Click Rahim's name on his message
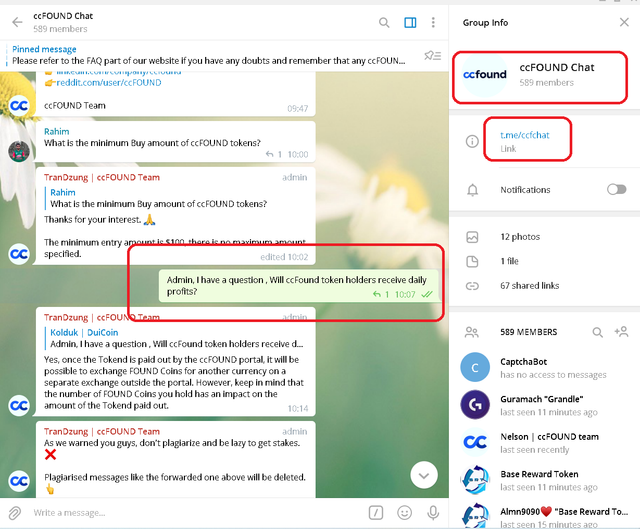 [56, 131]
